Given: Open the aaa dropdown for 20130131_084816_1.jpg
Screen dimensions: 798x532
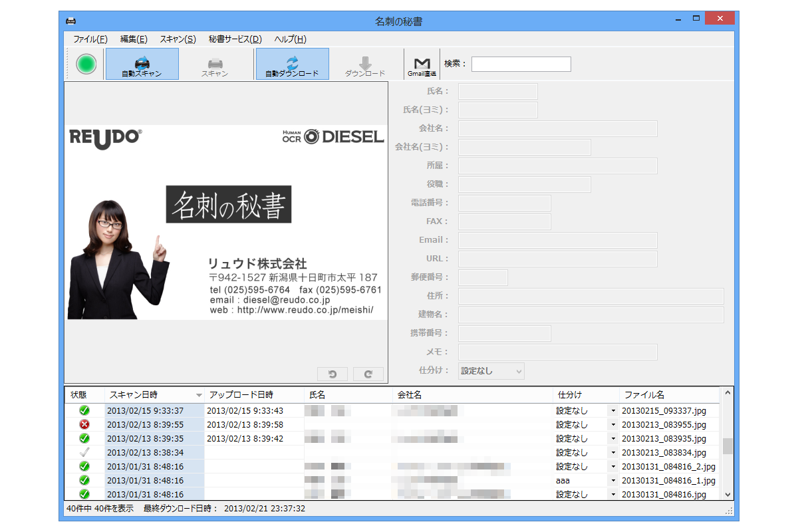Looking at the screenshot, I should pyautogui.click(x=613, y=480).
